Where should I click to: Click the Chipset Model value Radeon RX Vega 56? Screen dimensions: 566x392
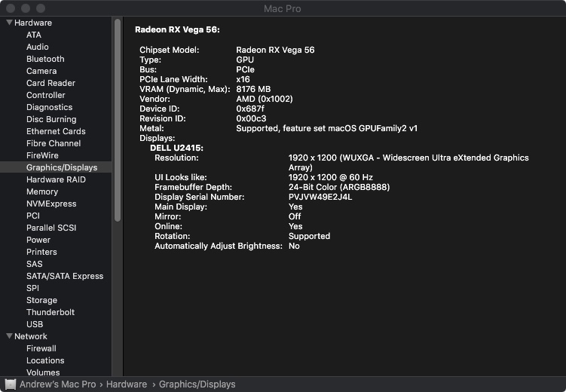275,50
